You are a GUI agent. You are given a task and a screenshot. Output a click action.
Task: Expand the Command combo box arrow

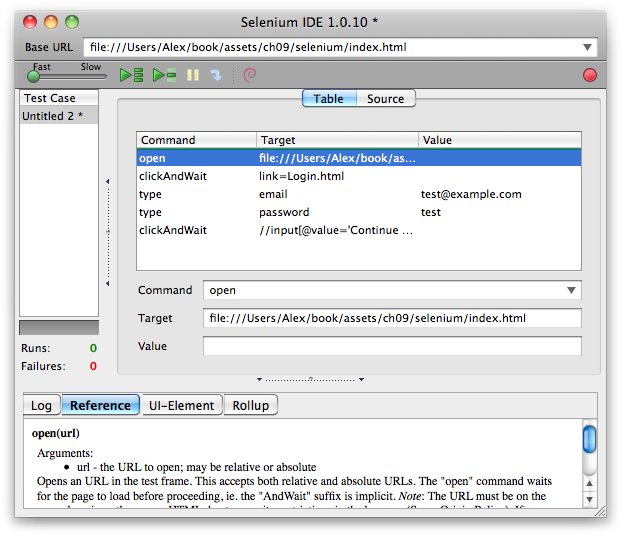tap(571, 290)
